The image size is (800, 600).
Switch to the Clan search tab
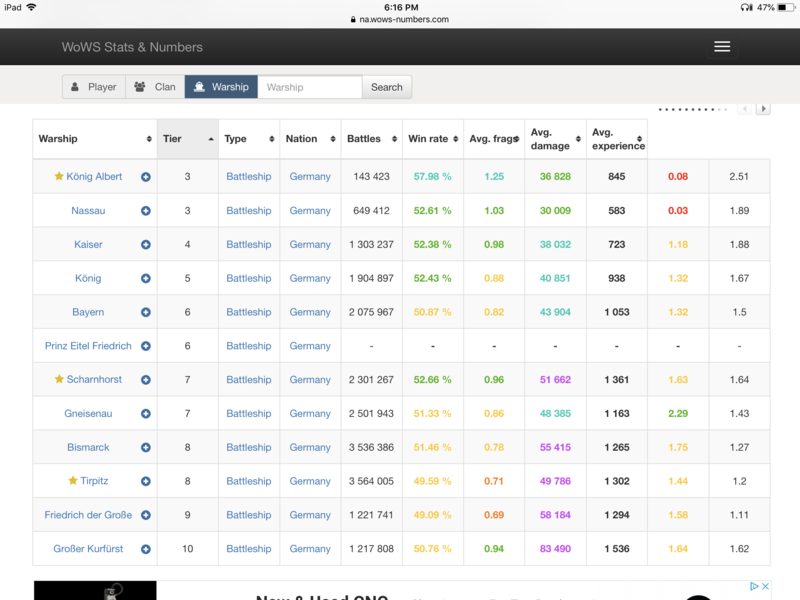[155, 87]
